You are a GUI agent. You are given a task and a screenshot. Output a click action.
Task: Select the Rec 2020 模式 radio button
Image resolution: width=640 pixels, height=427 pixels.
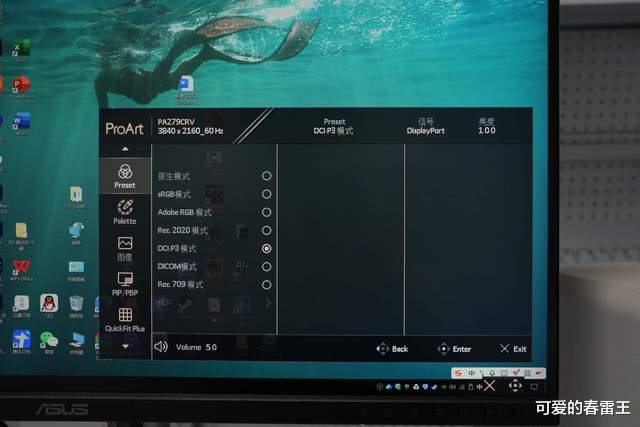tap(267, 230)
